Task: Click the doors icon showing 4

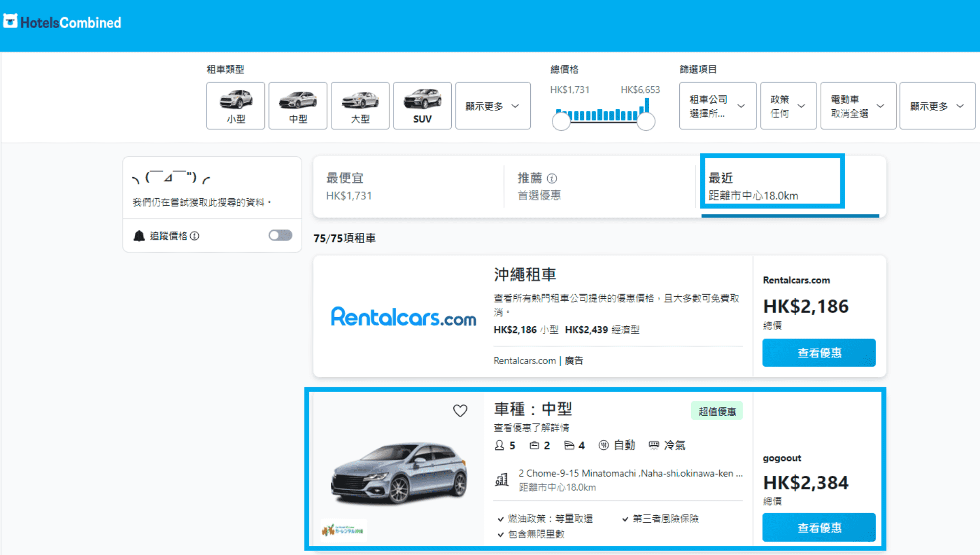Action: (x=569, y=445)
